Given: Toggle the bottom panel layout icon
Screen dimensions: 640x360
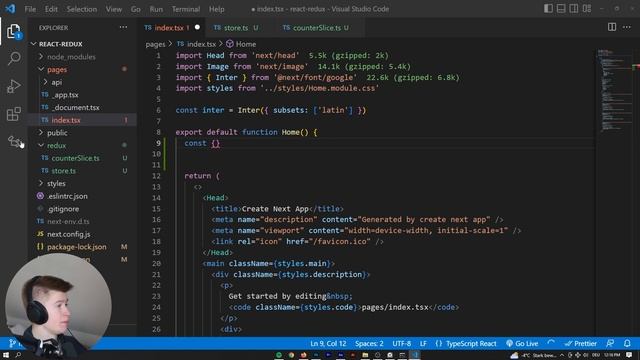Looking at the screenshot, I should [561, 9].
